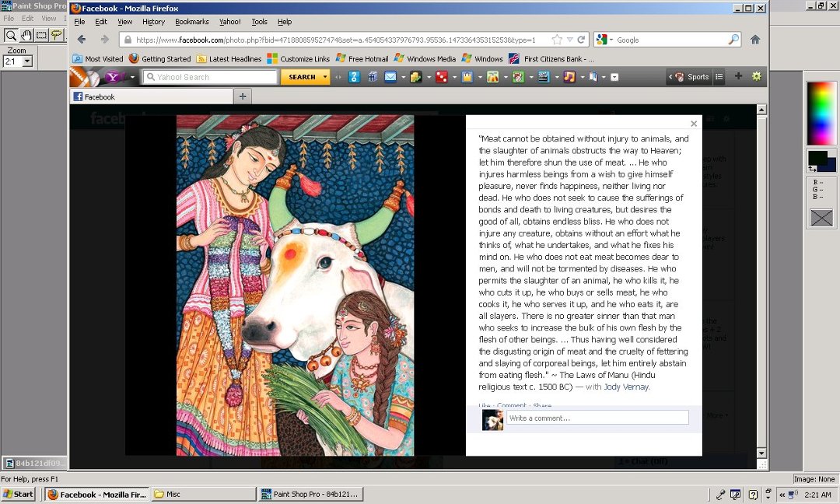Open Google search engine dropdown
The image size is (840, 504).
[611, 40]
